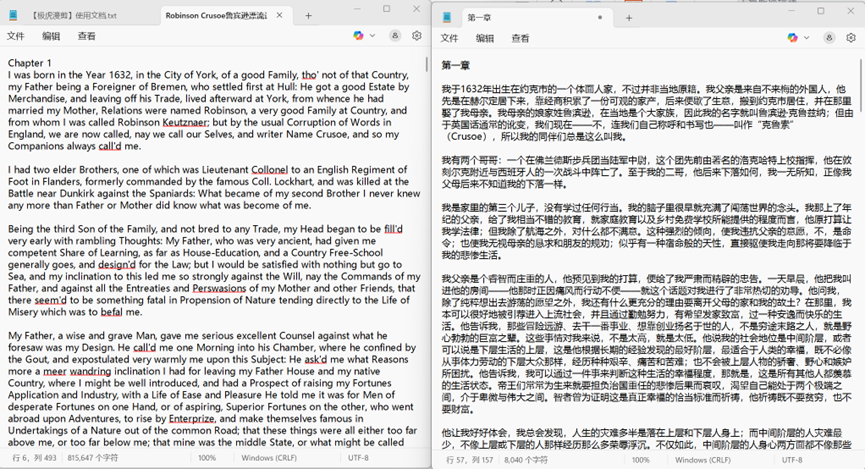Screen dimensions: 865x469
Task: Expand Copilot dropdown arrow in left window
Action: (372, 36)
